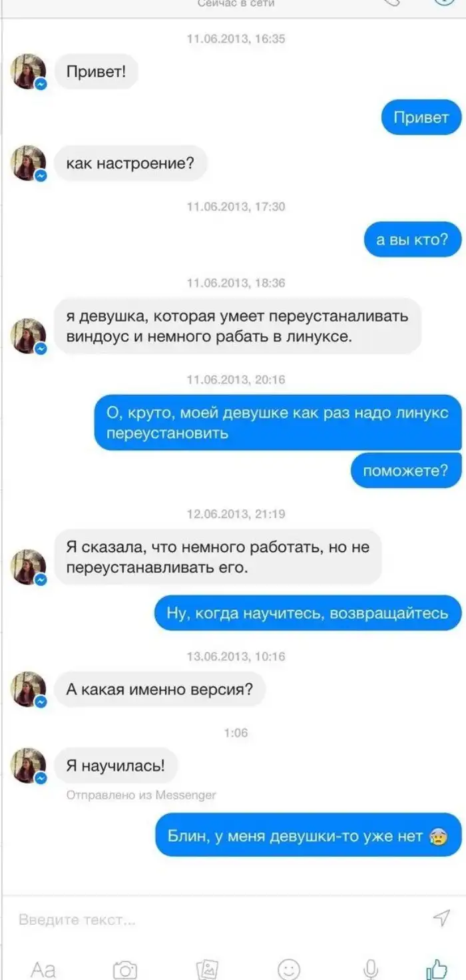This screenshot has height=980, width=466.
Task: Tap the Aa text keyboard icon
Action: [43, 970]
